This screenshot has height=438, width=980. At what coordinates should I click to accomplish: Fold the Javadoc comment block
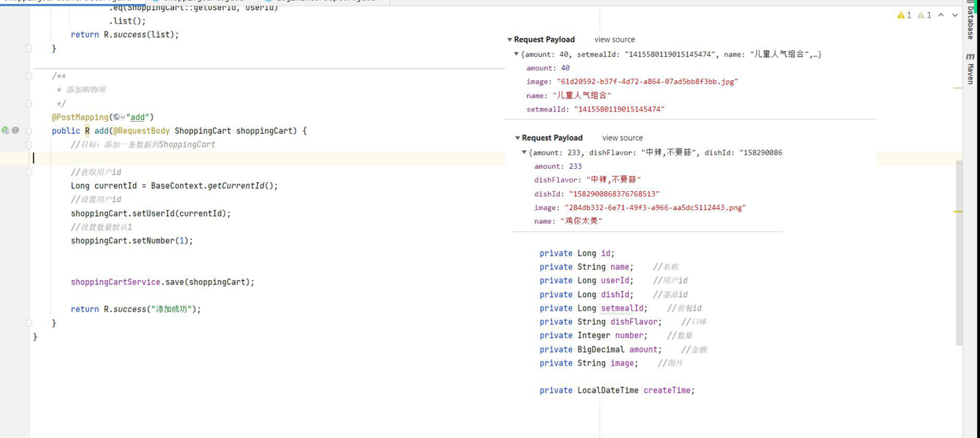point(29,76)
